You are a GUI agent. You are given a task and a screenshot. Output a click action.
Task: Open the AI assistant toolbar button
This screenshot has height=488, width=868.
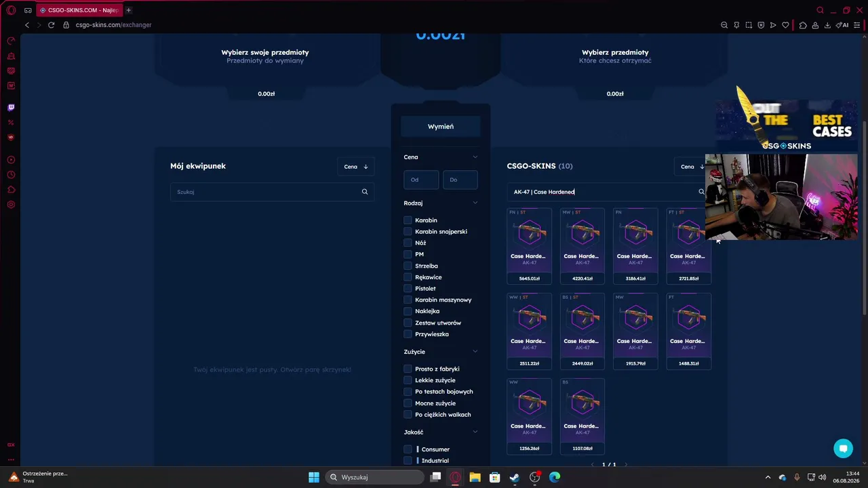[x=842, y=25]
